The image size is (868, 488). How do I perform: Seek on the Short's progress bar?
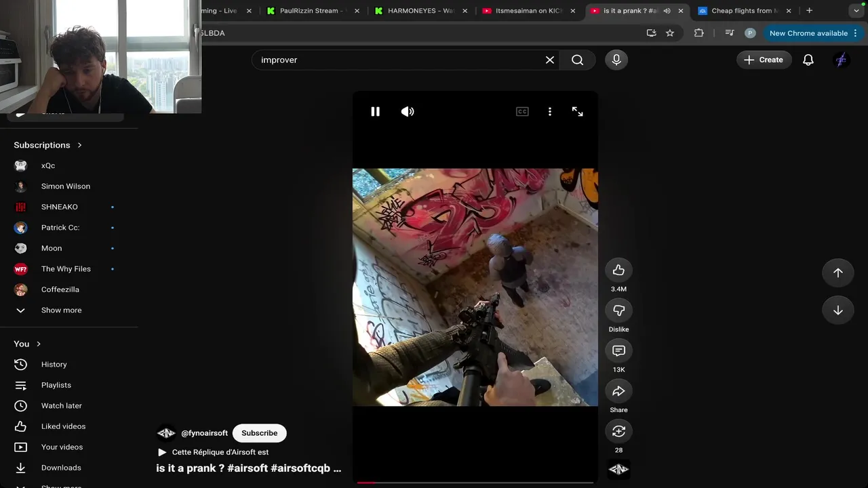(475, 483)
